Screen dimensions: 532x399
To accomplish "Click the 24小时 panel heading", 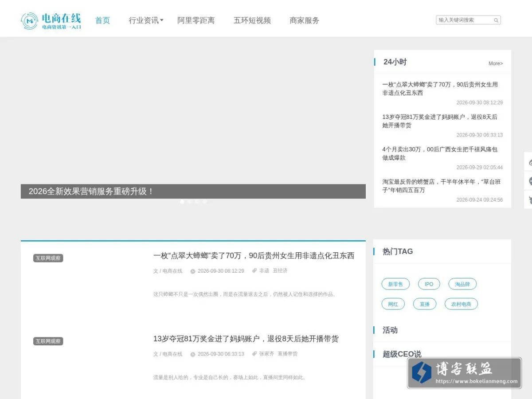I will coord(395,62).
